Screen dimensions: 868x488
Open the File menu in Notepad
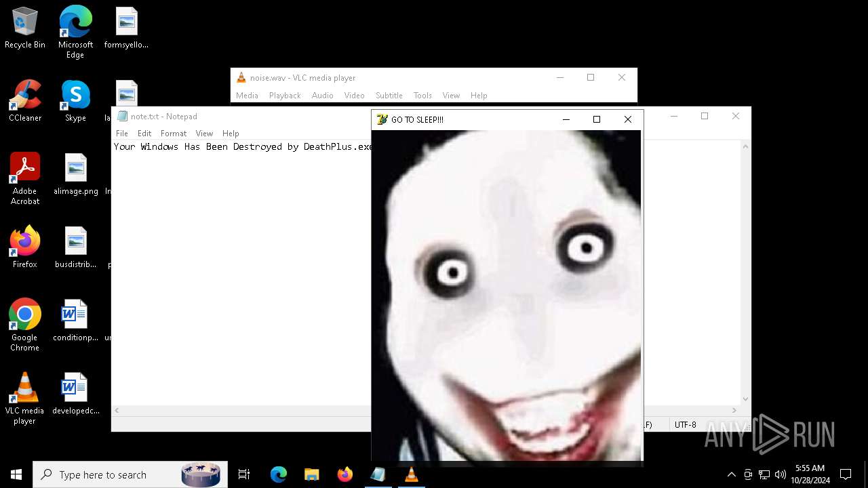[122, 134]
